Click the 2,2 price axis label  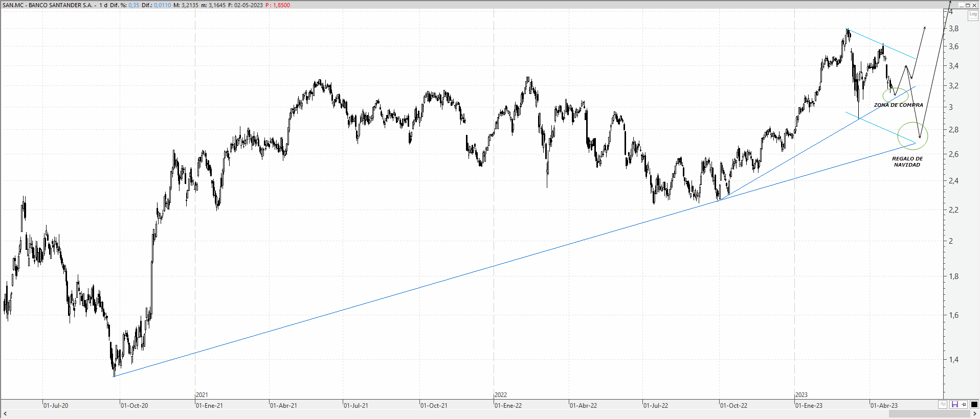(x=953, y=210)
